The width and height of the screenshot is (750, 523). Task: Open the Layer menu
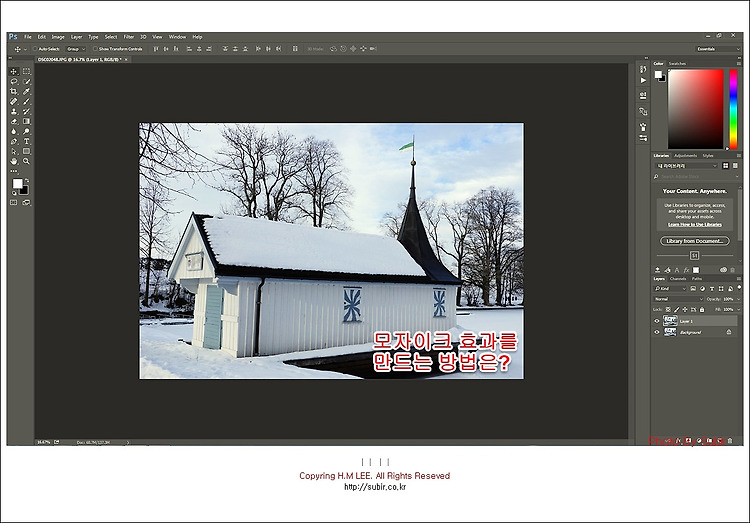pyautogui.click(x=77, y=37)
